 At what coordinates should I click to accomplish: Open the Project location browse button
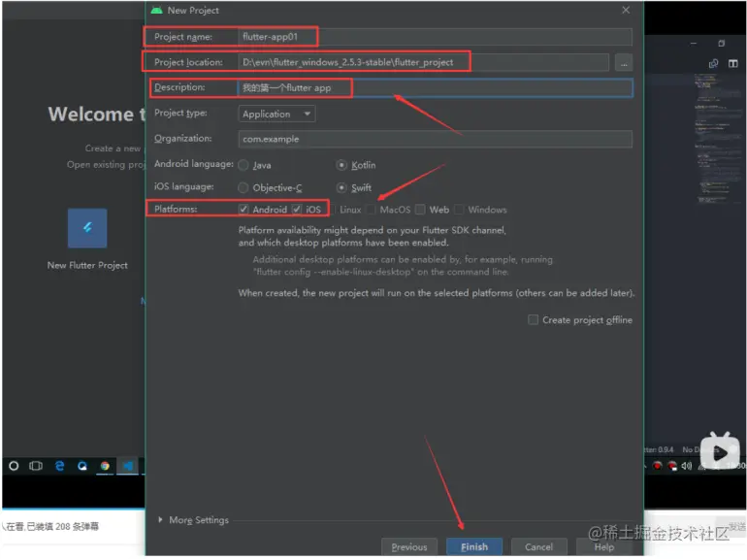pyautogui.click(x=624, y=62)
